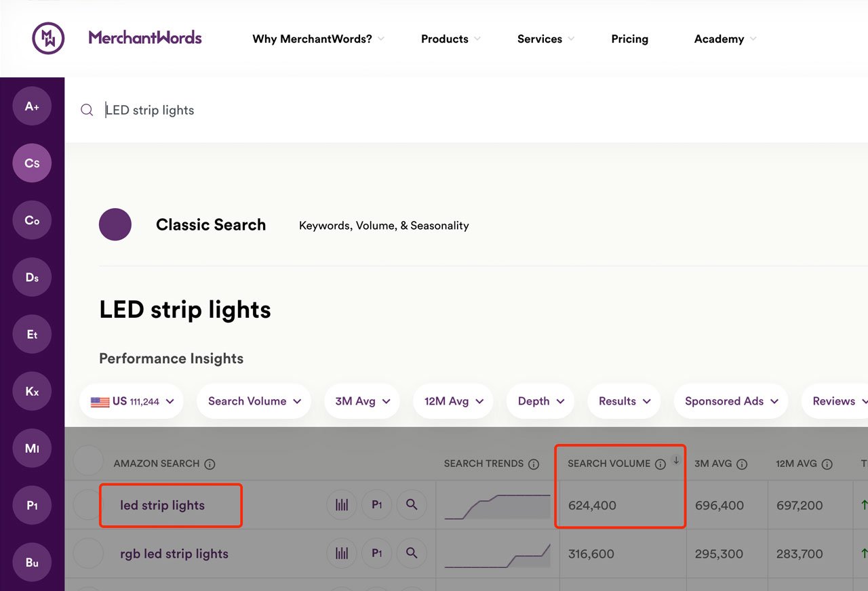Open the Kx sidebar tool

click(x=32, y=392)
